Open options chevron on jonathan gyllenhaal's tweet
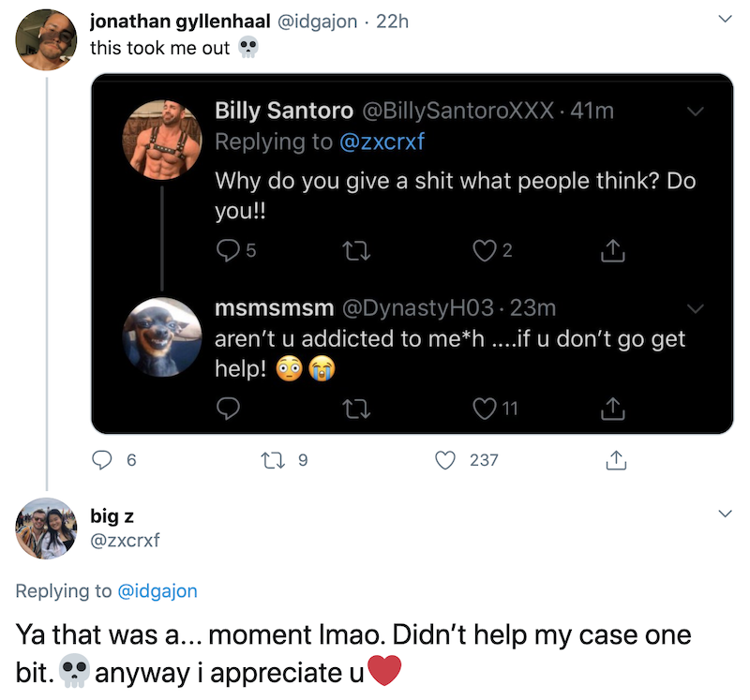Screen dimensions: 750x700 pyautogui.click(x=724, y=20)
